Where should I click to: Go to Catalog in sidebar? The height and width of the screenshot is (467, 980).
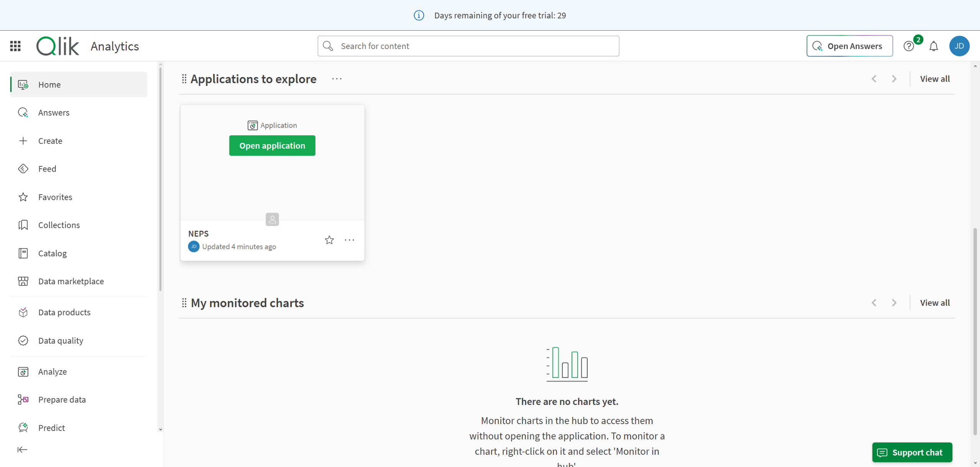52,253
